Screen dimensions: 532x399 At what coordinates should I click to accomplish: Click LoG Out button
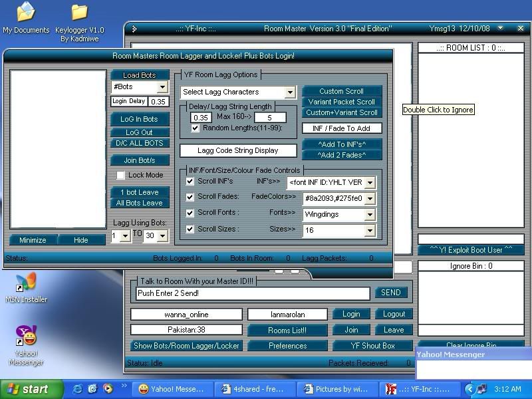point(140,132)
